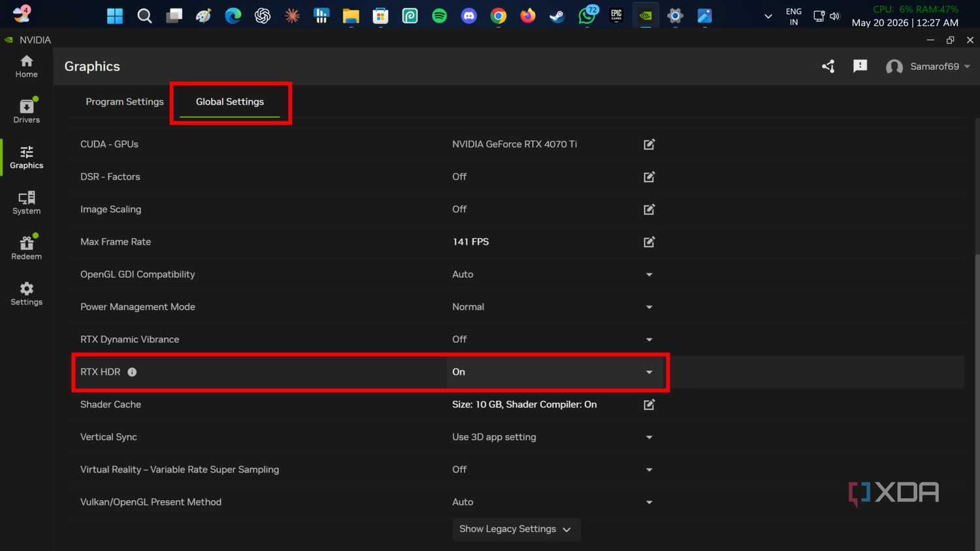Open Discord from the taskbar
The image size is (980, 551).
click(x=469, y=16)
